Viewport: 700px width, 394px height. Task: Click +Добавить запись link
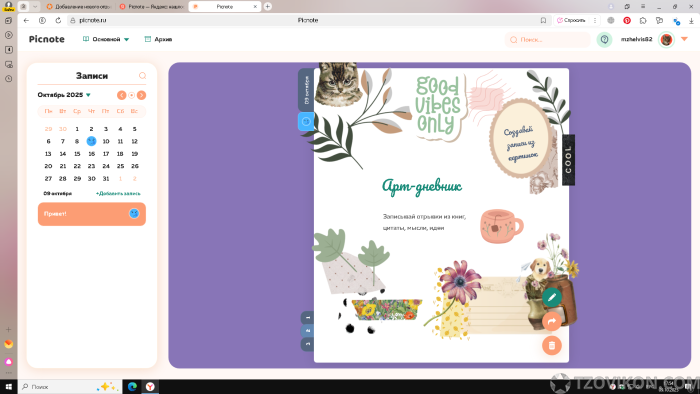coord(118,194)
